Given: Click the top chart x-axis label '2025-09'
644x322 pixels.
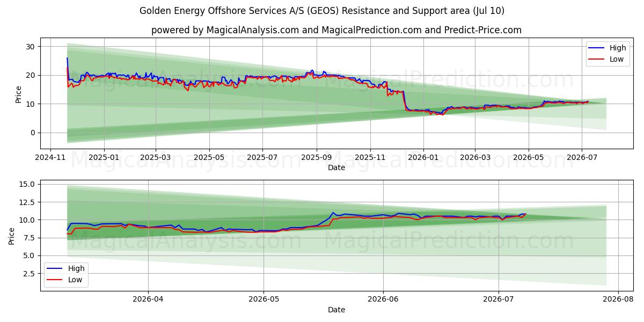Looking at the screenshot, I should click(316, 158).
